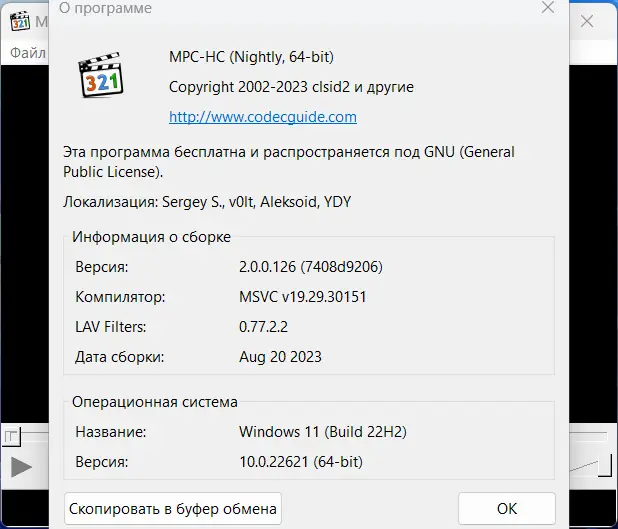The image size is (618, 529).
Task: Click the build date Aug 20 2023
Action: click(x=280, y=356)
